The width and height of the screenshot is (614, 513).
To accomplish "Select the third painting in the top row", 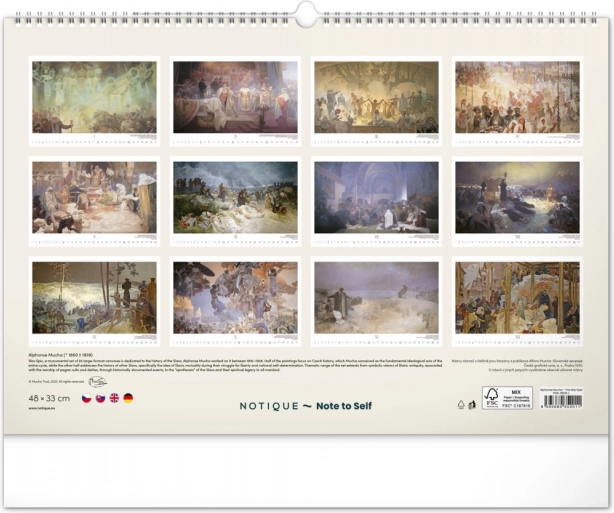I will pyautogui.click(x=376, y=97).
